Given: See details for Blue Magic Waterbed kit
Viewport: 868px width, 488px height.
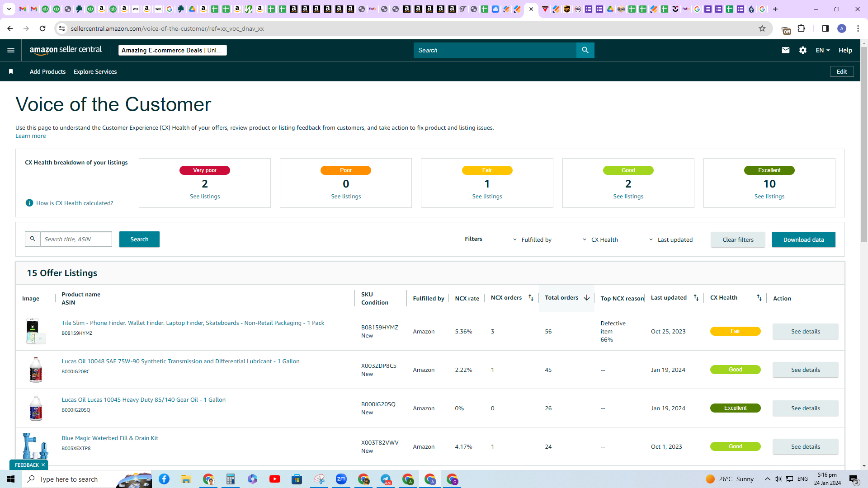Looking at the screenshot, I should tap(805, 446).
